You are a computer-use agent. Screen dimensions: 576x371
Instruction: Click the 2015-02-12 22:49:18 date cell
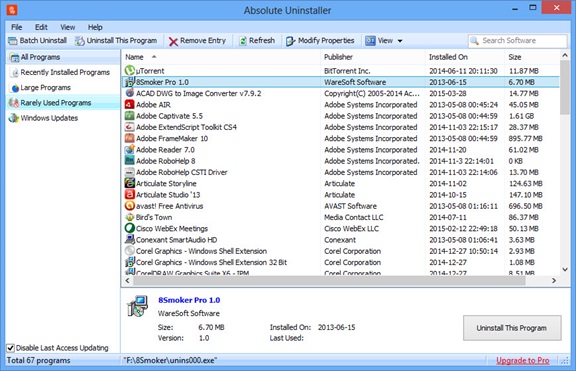coord(463,229)
